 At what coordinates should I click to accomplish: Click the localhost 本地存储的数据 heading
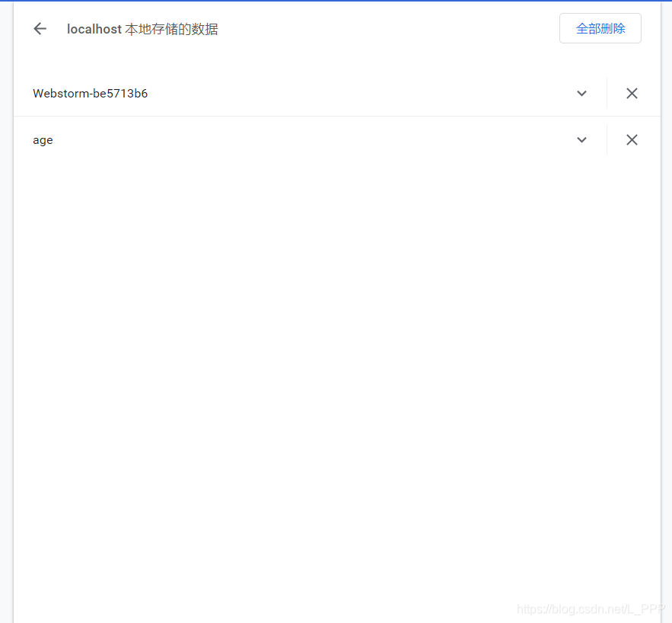[142, 29]
